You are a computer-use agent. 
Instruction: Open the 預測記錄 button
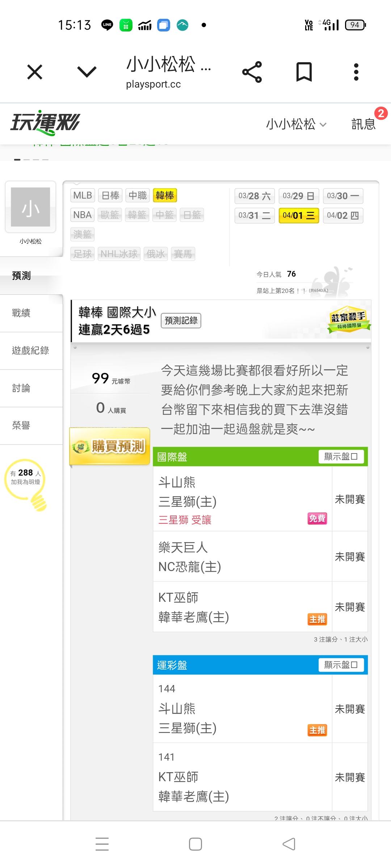pos(181,320)
